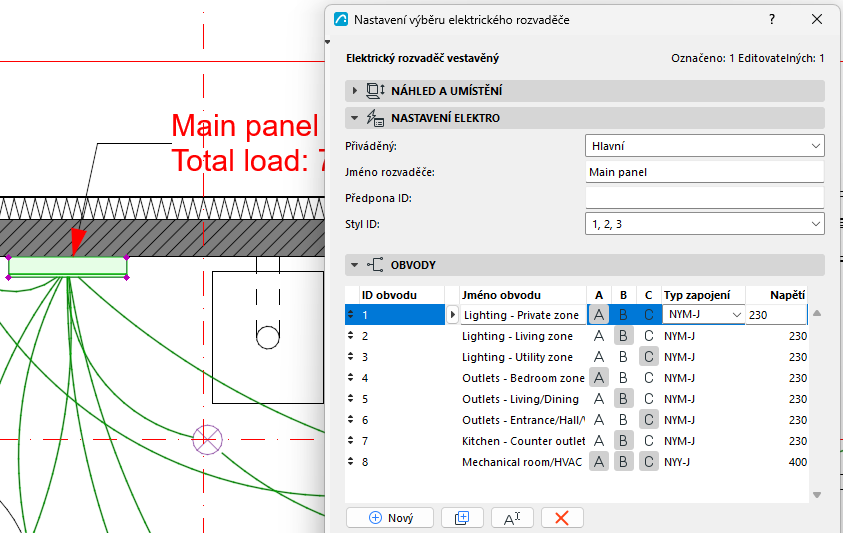Toggle phase C for Outlets - Entrance/Hall
The width and height of the screenshot is (843, 533).
pos(648,420)
